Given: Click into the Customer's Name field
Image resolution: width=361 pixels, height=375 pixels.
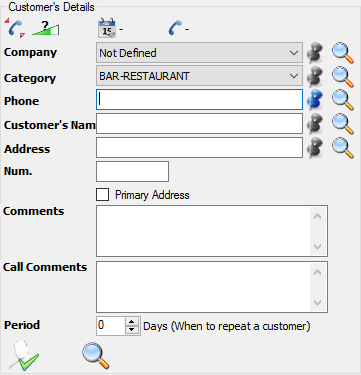Looking at the screenshot, I should tap(199, 124).
